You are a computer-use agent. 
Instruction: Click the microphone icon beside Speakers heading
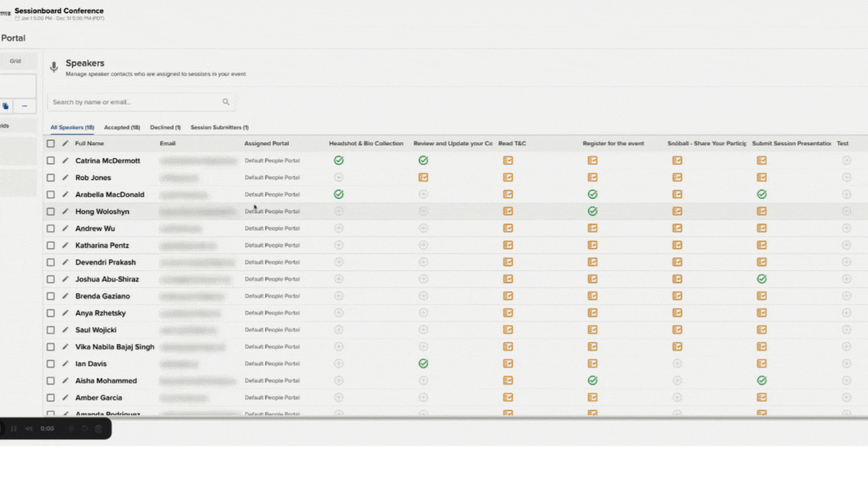coord(53,66)
